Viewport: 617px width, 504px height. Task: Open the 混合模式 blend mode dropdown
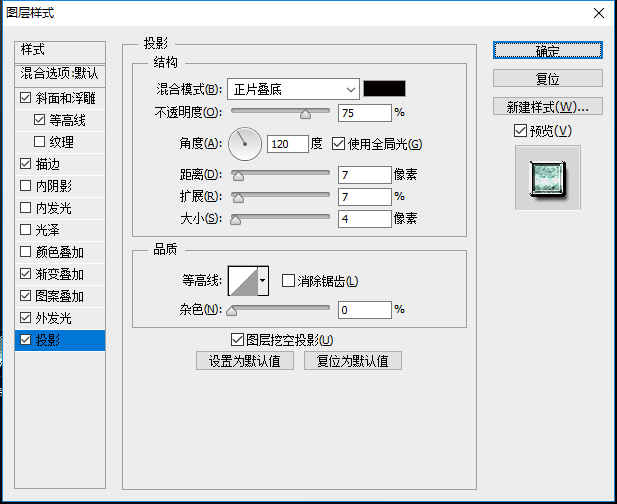point(292,88)
